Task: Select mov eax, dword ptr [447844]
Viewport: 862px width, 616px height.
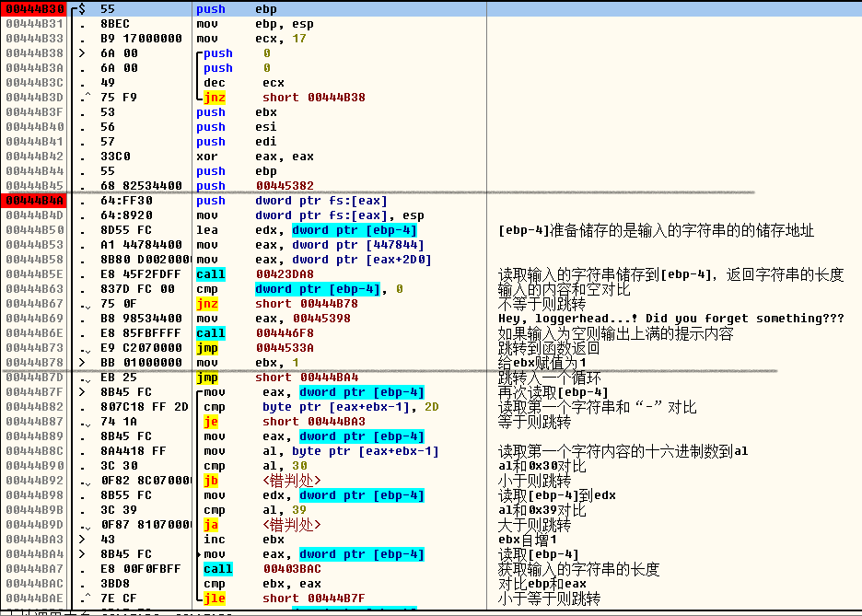Action: coord(309,245)
